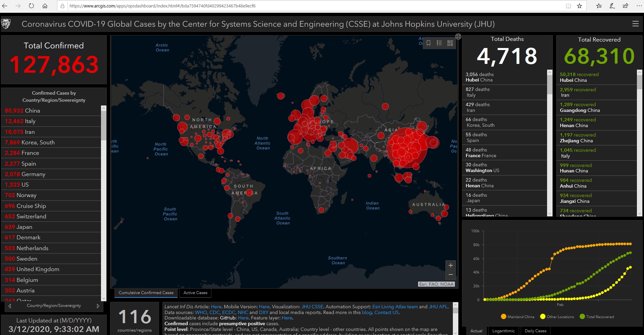Viewport: 644px width, 335px height.
Task: Select the Daily Cases chart tab
Action: tap(536, 331)
